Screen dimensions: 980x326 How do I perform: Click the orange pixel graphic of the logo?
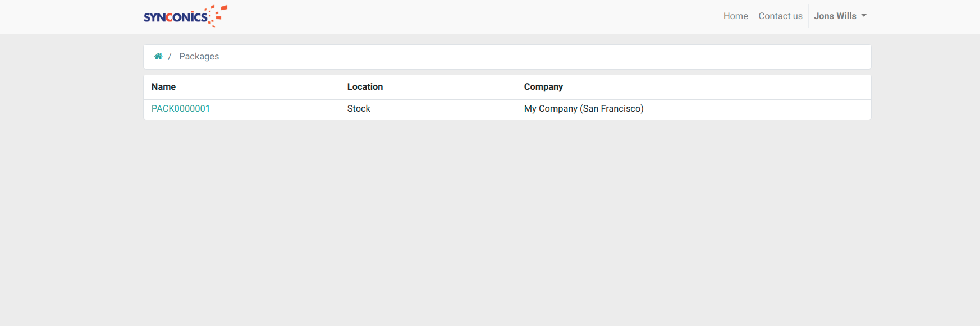pos(218,15)
